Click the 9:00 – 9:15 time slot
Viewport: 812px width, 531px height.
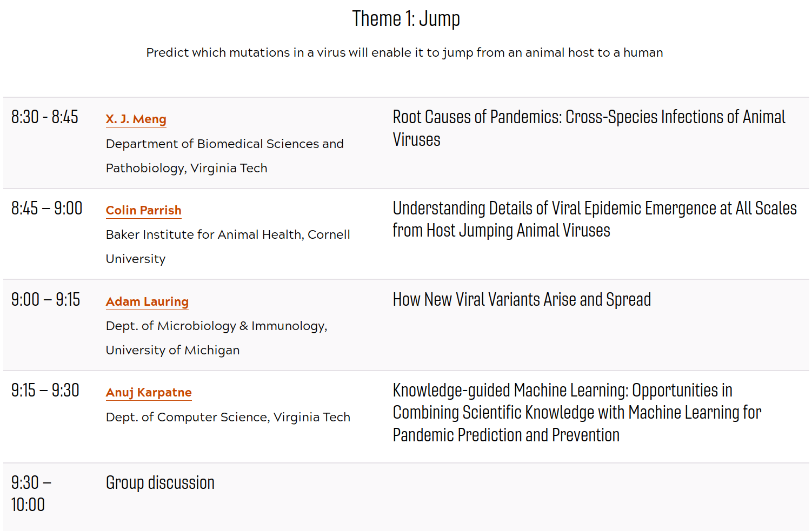(x=46, y=299)
